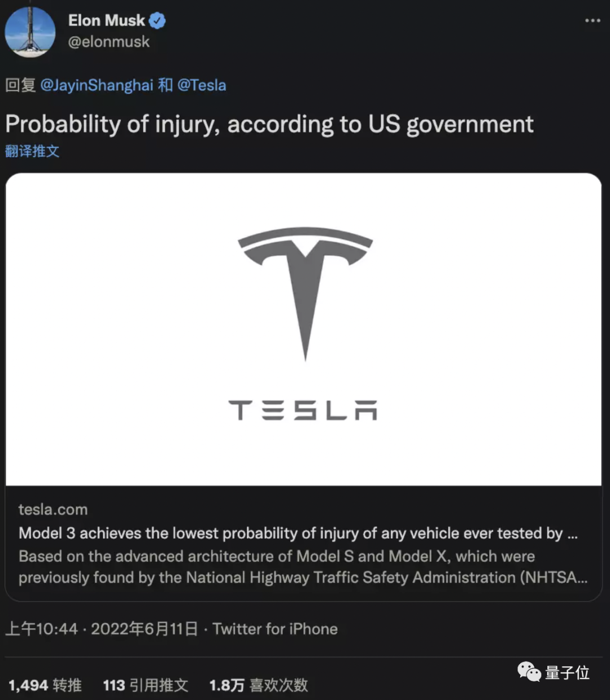The height and width of the screenshot is (700, 610).
Task: Click the Twitter for iPhone source label
Action: pos(275,628)
